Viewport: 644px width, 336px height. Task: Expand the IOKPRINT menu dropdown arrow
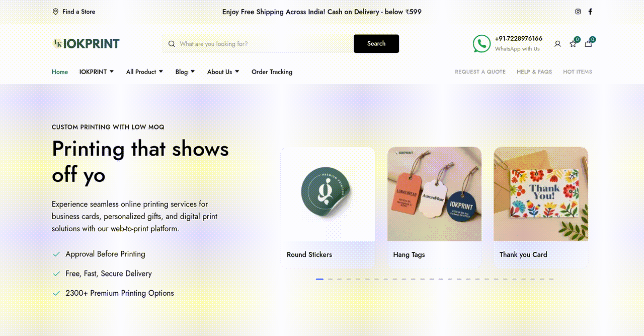point(112,72)
